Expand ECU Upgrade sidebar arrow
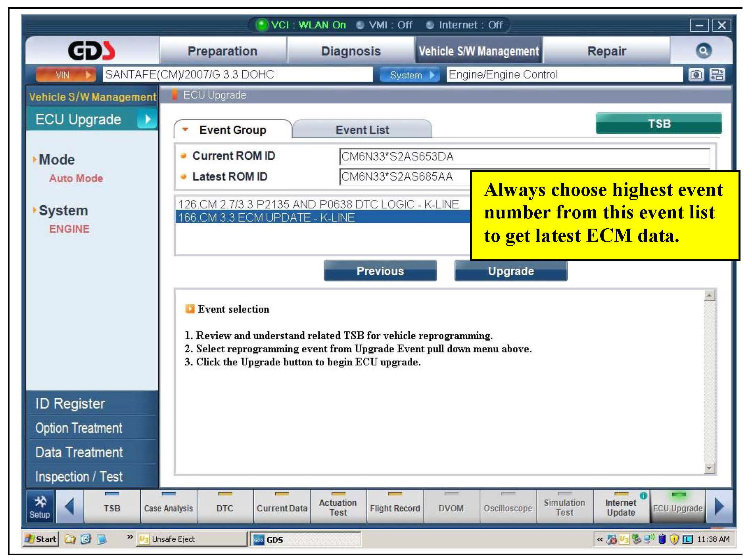 pyautogui.click(x=147, y=119)
